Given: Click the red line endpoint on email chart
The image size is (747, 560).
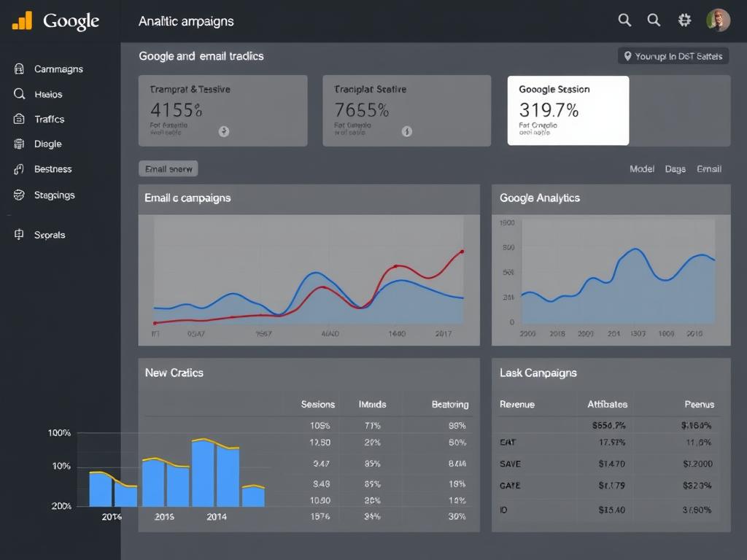Looking at the screenshot, I should [462, 252].
